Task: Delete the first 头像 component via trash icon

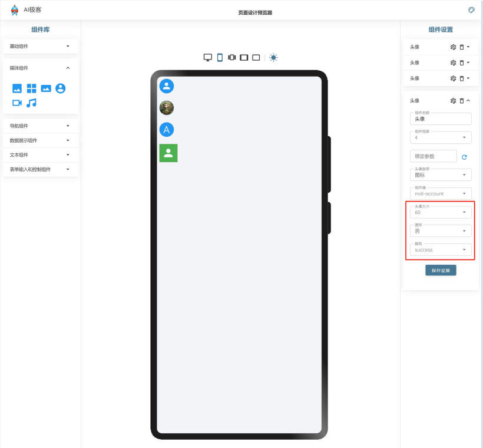Action: coord(462,47)
